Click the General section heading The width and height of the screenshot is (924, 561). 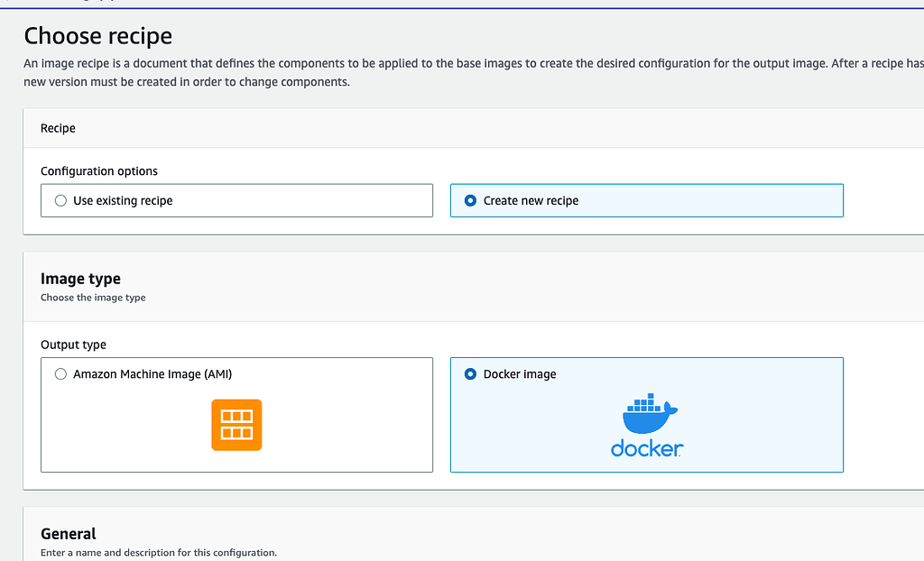[69, 533]
